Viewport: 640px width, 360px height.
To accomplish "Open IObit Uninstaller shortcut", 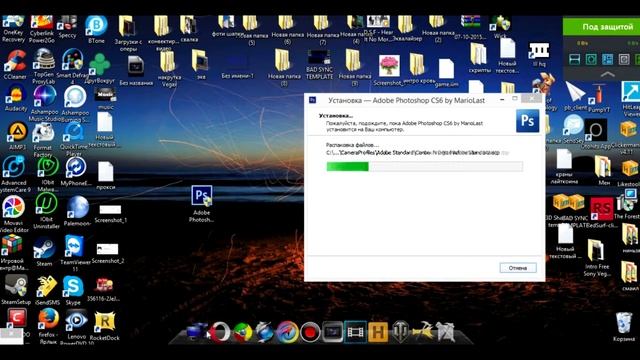I will tap(46, 210).
